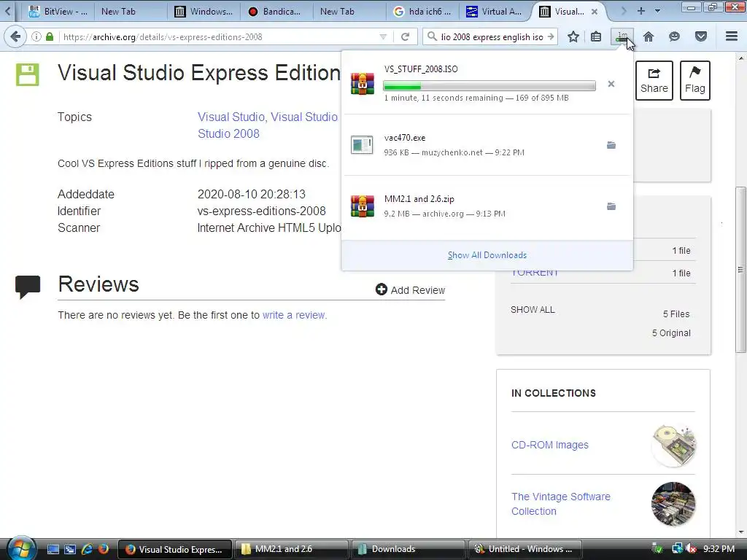This screenshot has height=560, width=747.
Task: Click the vac470.exe file icon
Action: click(x=362, y=145)
